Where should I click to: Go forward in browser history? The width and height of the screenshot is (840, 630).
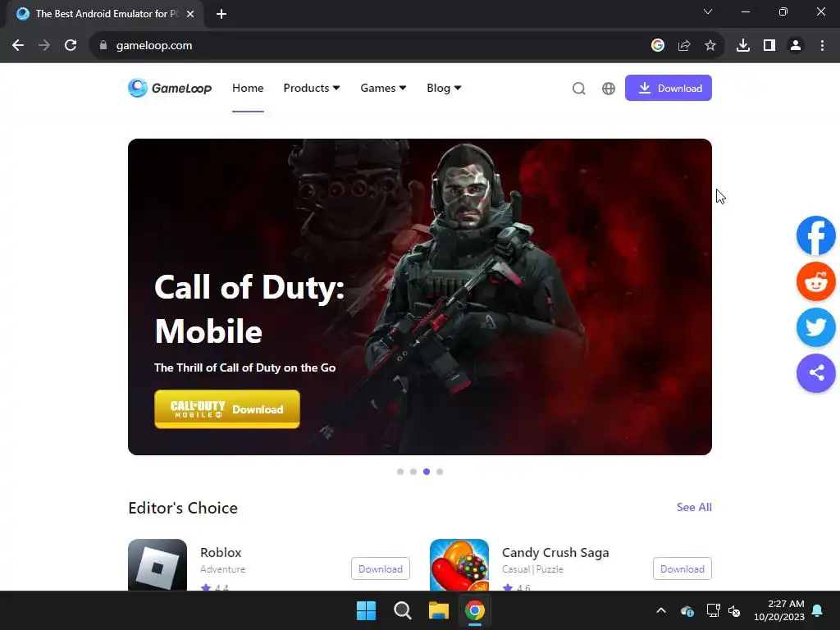[x=44, y=46]
